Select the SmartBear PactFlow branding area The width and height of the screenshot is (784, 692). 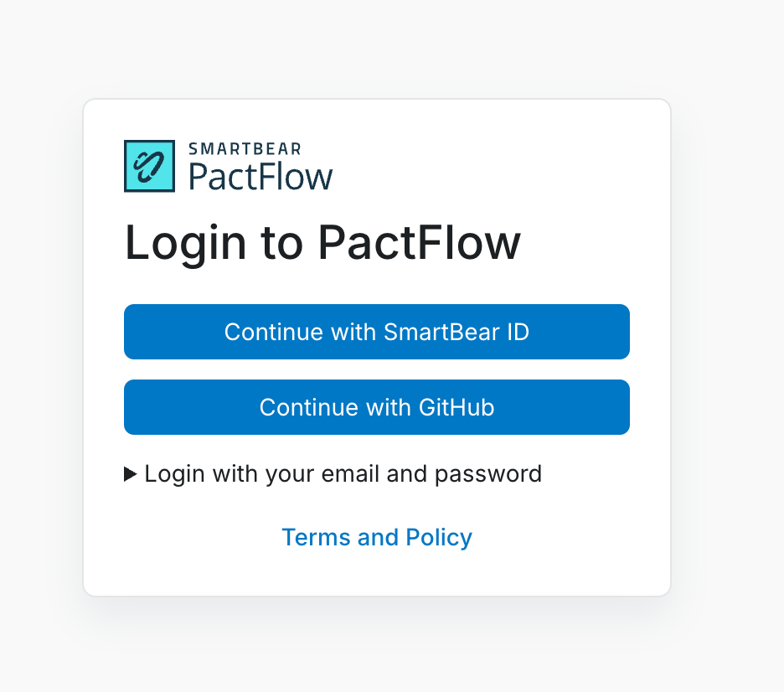(x=228, y=166)
